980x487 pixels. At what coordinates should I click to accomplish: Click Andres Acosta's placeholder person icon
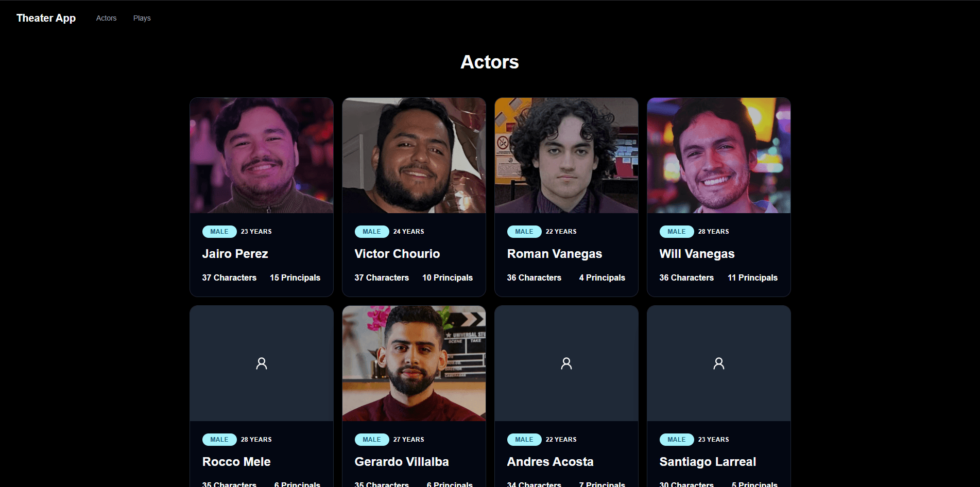[566, 363]
